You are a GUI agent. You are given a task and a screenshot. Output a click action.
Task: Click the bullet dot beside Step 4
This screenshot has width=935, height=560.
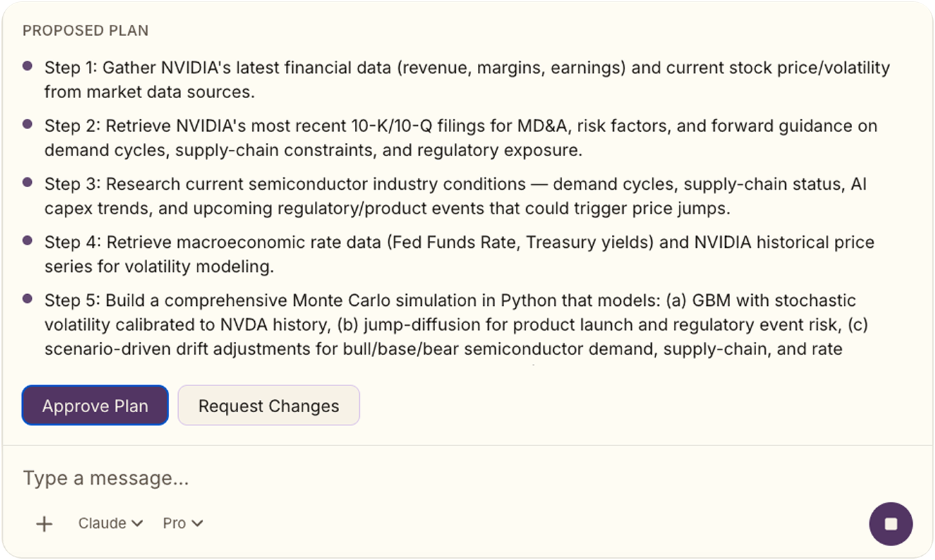coord(28,240)
